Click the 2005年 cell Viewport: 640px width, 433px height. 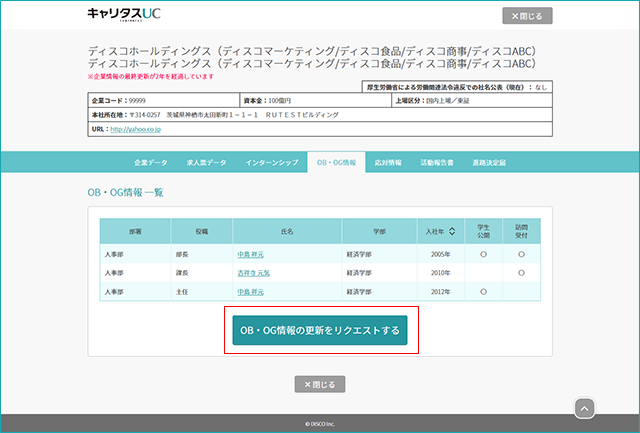441,254
